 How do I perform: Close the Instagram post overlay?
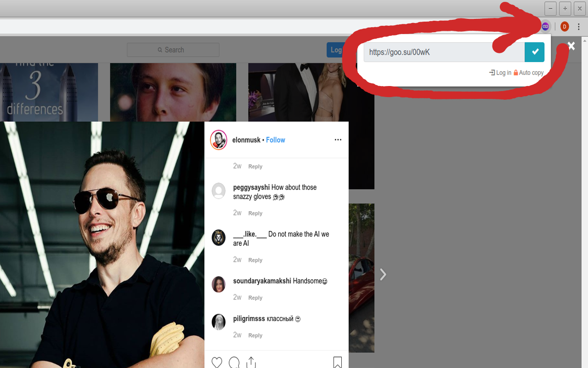(x=571, y=46)
